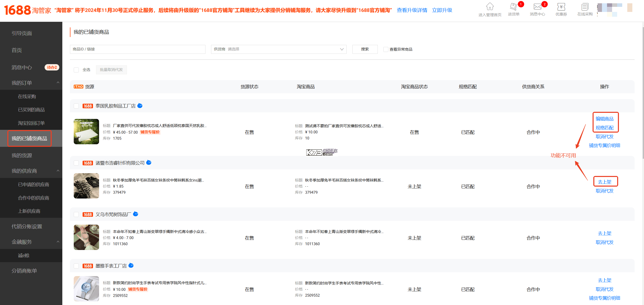The image size is (644, 305).
Task: Click the 立即升级 link
Action: point(442,10)
